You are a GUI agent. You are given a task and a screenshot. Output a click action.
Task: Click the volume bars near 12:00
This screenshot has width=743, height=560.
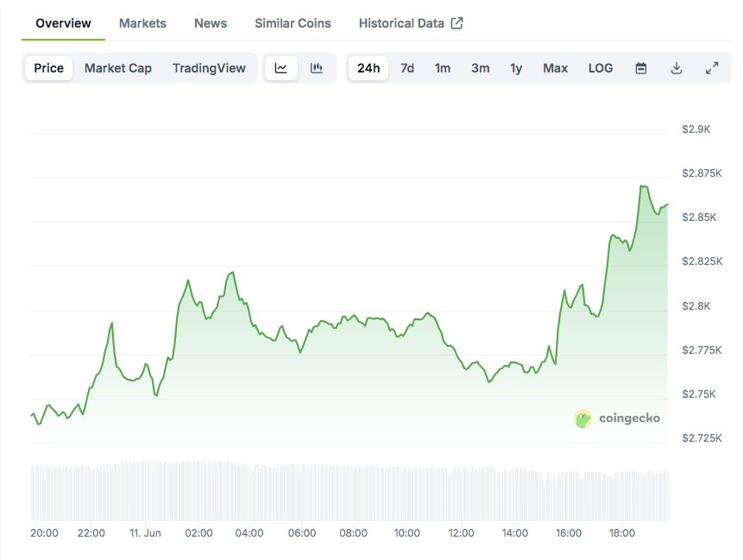[462, 495]
